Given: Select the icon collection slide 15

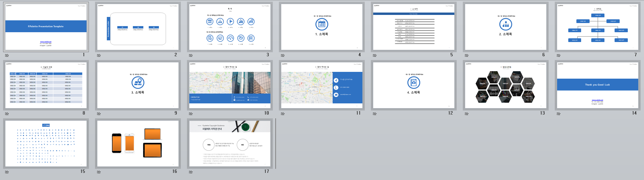Looking at the screenshot, I should click(x=46, y=143).
